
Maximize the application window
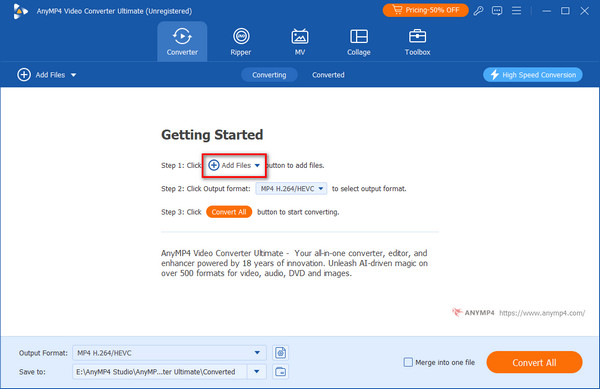pos(565,11)
